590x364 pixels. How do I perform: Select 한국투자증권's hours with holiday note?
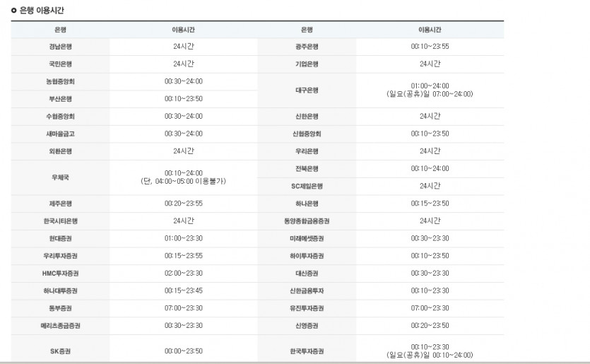tap(430, 351)
